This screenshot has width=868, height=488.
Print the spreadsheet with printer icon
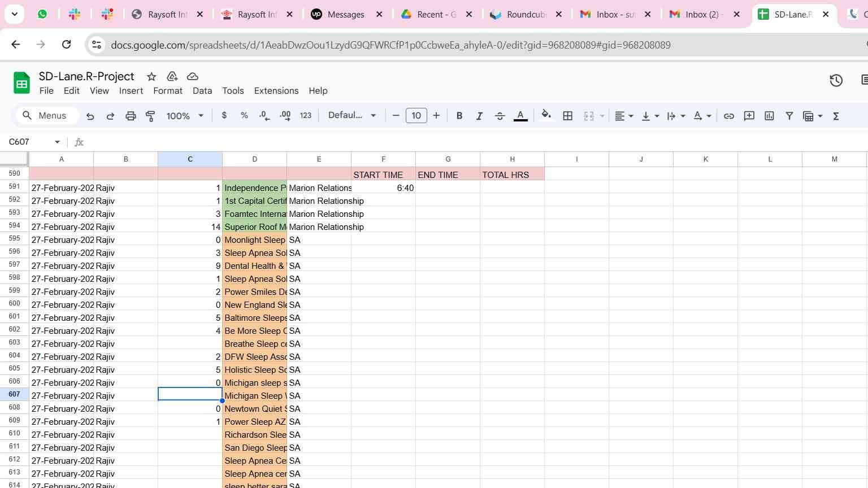coord(131,116)
